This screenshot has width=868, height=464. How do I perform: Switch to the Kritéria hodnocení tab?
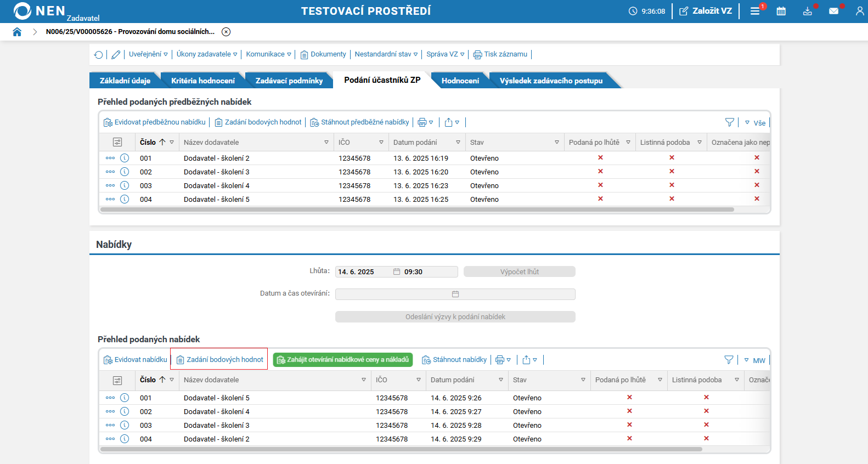click(x=202, y=81)
